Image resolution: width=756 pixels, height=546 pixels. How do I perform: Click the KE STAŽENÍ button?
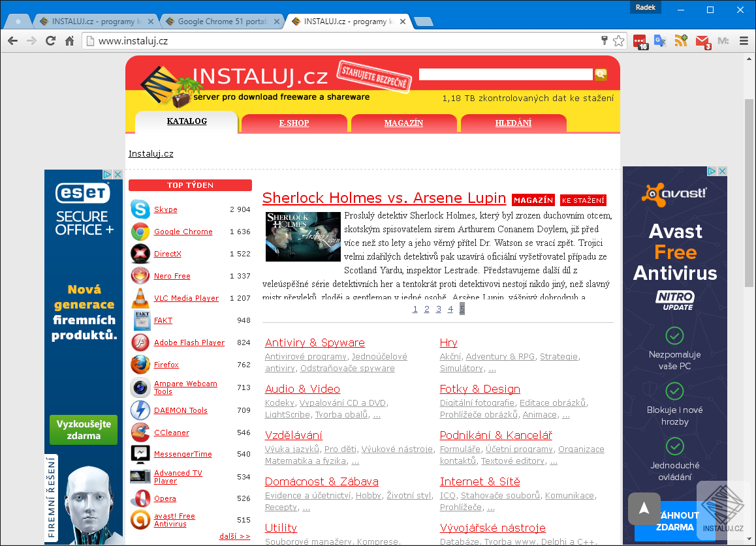[x=583, y=200]
